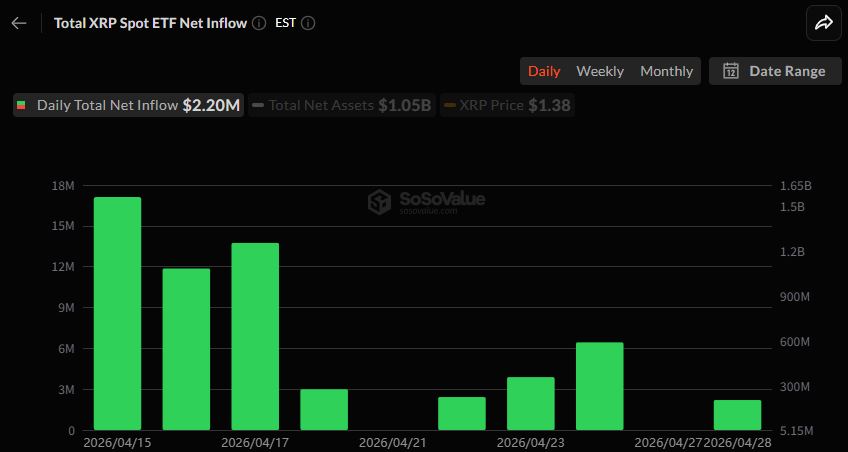
Task: Click the SoSoValue watermark logo
Action: (x=379, y=202)
